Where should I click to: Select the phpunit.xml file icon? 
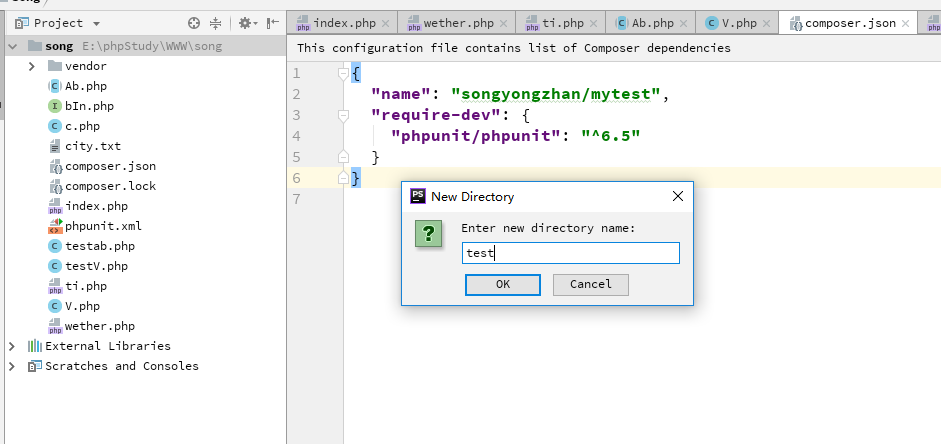click(x=56, y=226)
